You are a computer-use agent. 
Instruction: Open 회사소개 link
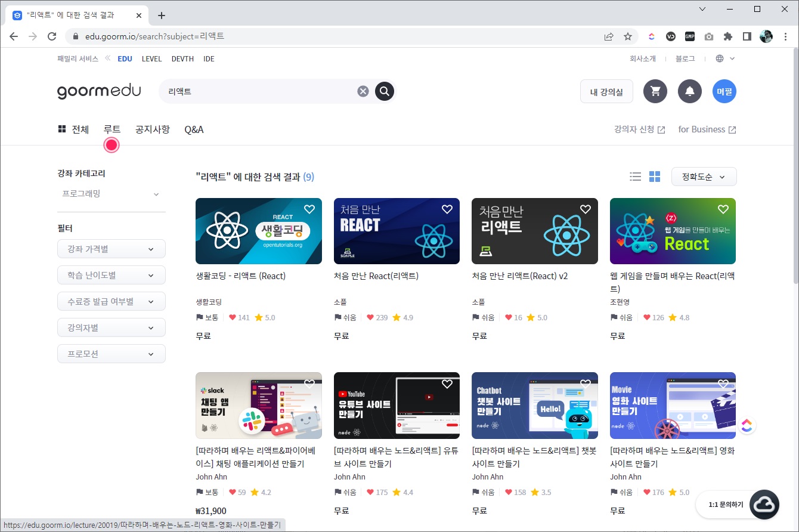[643, 58]
